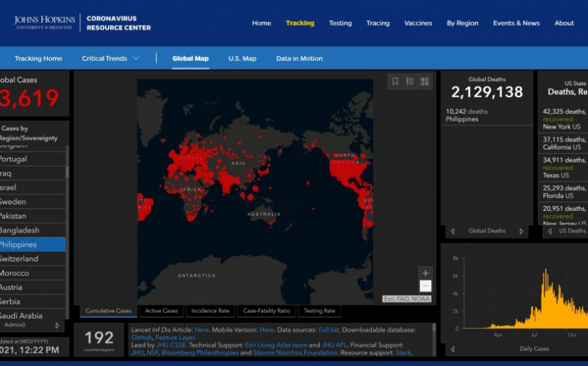Screen dimensions: 588x366
Task: Zoom out on the map with minus button
Action: click(426, 286)
